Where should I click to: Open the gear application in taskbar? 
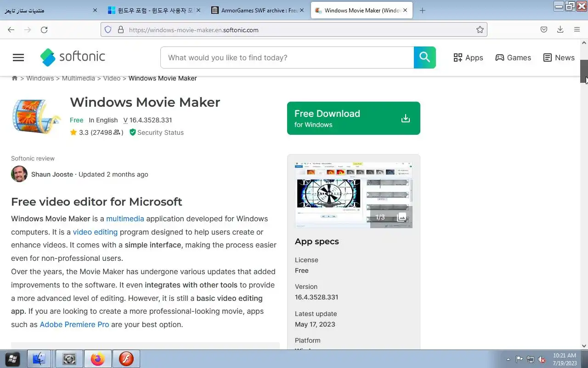click(69, 359)
